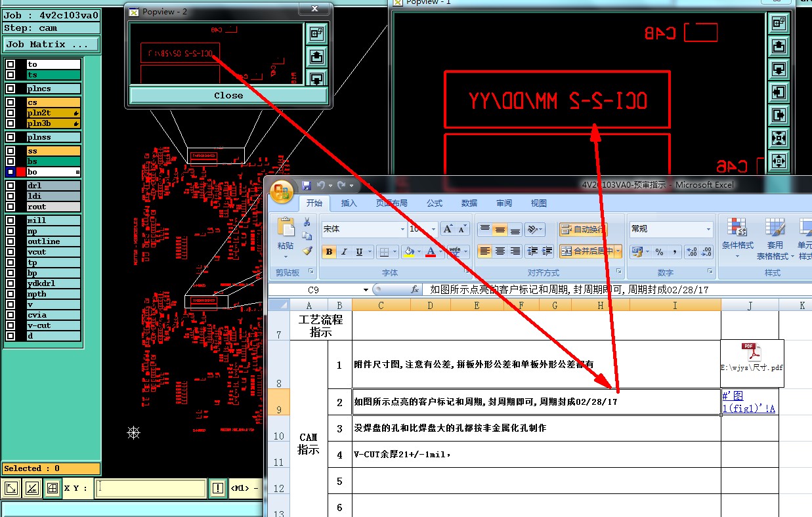Screen dimensions: 812x517
Task: Toggle 自动换行 wrap text button
Action: click(x=583, y=230)
